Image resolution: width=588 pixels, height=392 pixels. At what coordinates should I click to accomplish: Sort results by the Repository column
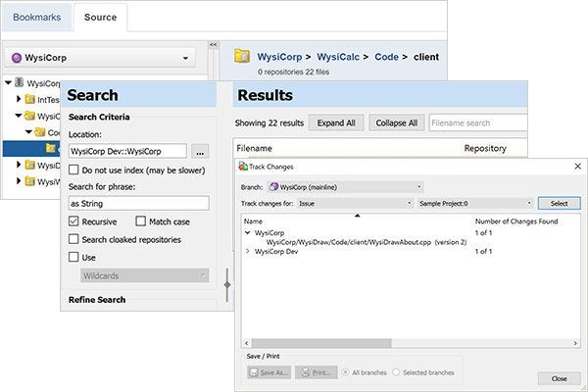tap(485, 149)
